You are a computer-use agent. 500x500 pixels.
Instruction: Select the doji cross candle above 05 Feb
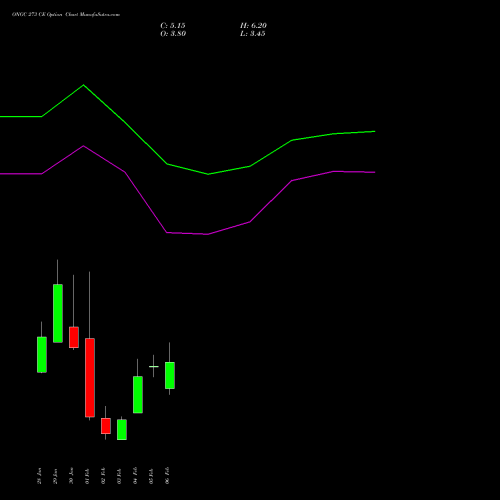(154, 366)
